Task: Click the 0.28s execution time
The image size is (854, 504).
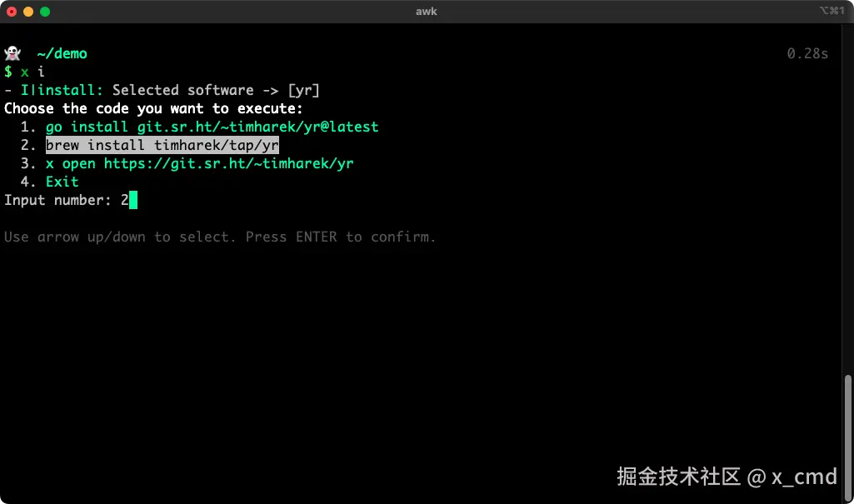Action: (x=807, y=53)
